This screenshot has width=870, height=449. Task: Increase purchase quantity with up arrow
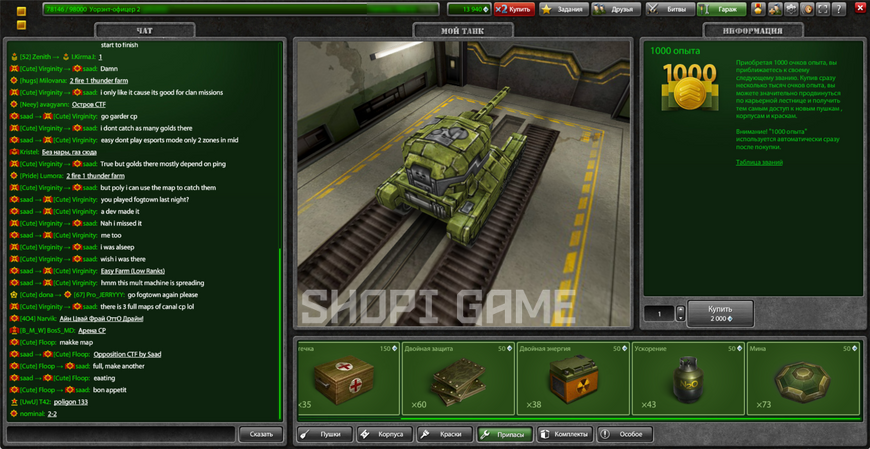tap(681, 310)
